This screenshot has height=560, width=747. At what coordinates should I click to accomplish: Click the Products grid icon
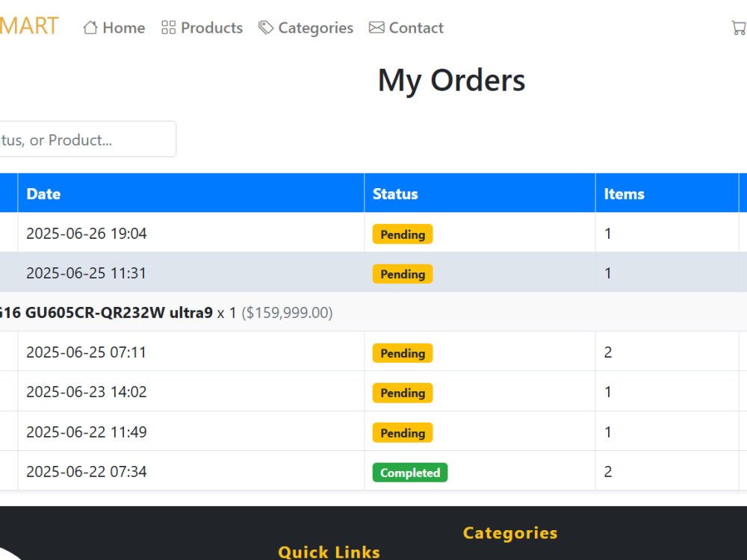pyautogui.click(x=169, y=28)
